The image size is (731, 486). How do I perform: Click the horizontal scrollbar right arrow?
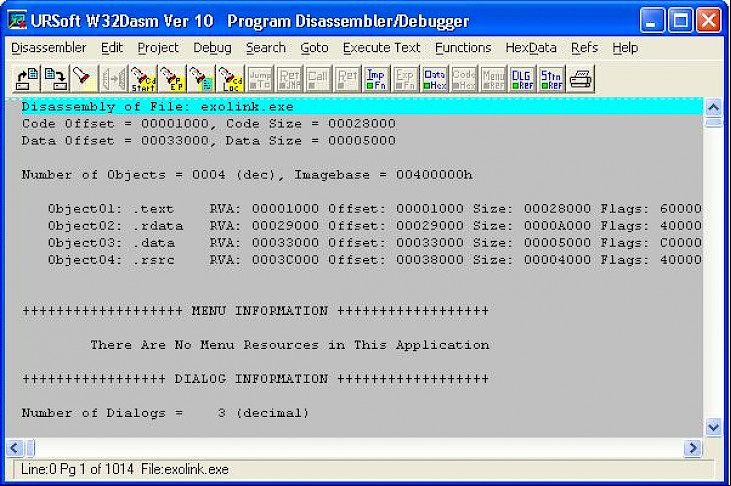coord(693,448)
